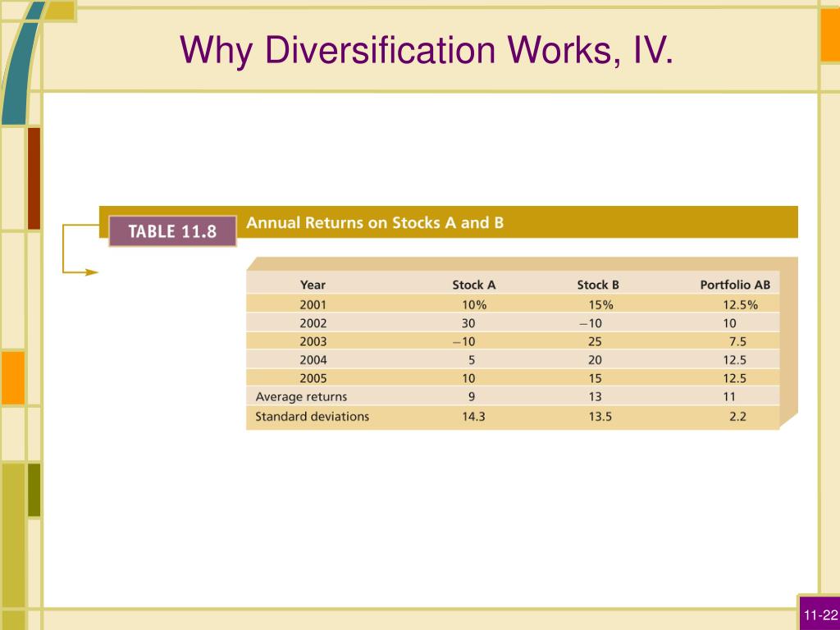The image size is (840, 630).
Task: Select the "Portfolio AB" column header
Action: [735, 285]
